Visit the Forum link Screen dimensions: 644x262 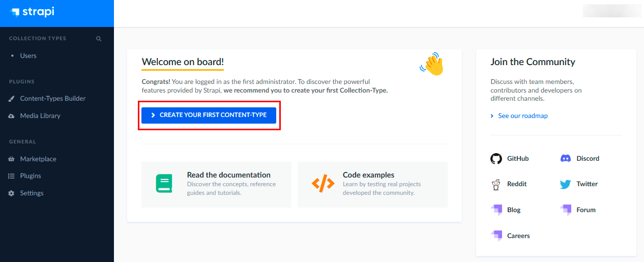[586, 210]
